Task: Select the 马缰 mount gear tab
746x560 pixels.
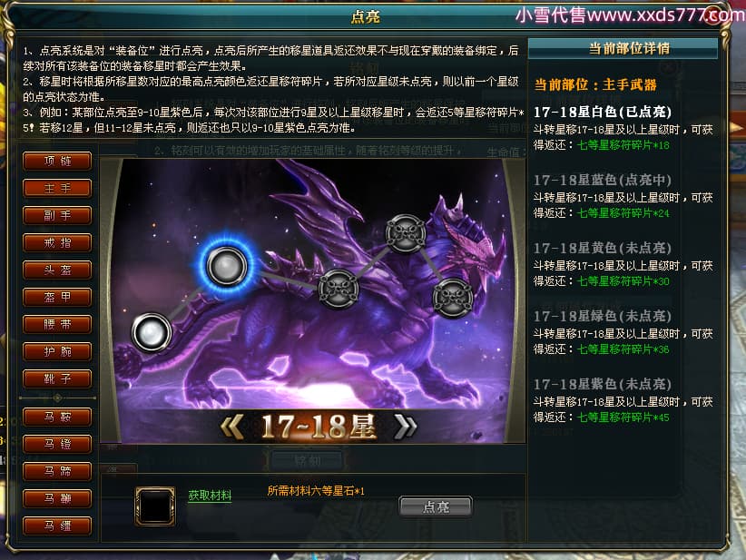Action: [x=57, y=526]
